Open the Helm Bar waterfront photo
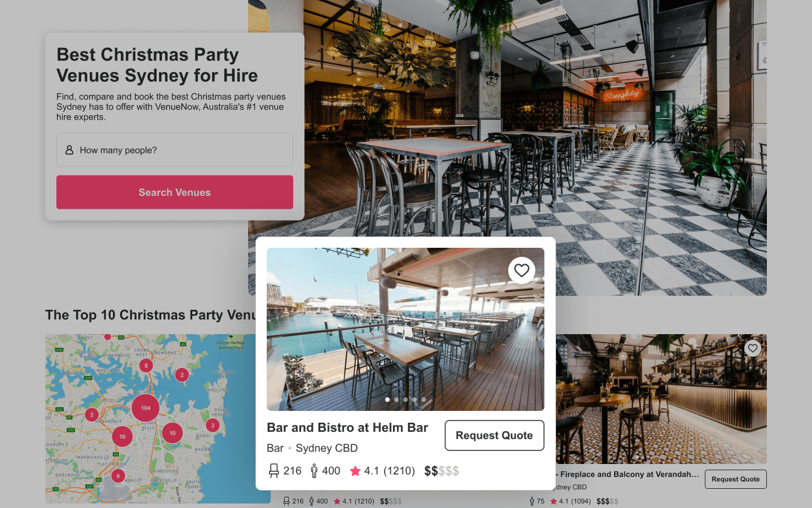This screenshot has height=508, width=812. coord(405,329)
